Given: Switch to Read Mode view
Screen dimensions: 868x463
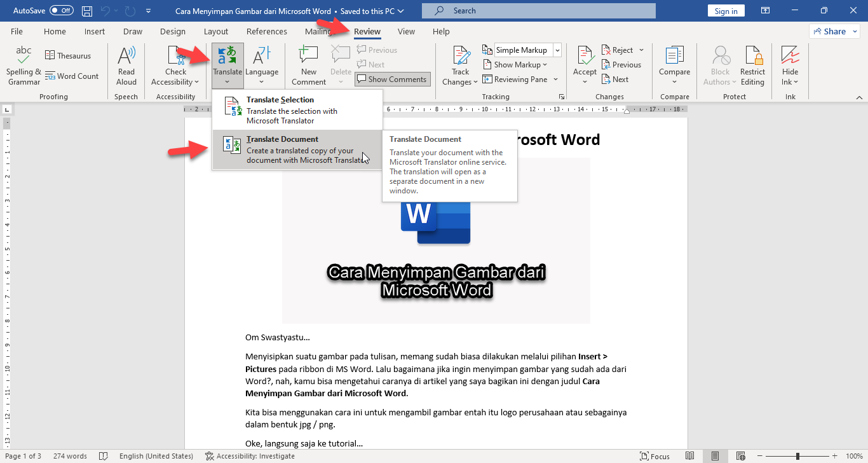Looking at the screenshot, I should pyautogui.click(x=690, y=456).
